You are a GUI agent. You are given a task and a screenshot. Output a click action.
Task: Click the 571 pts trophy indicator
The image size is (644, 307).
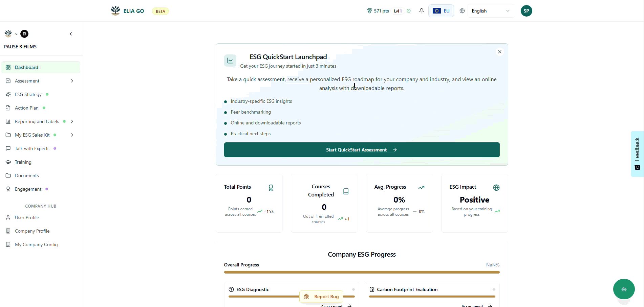point(378,11)
